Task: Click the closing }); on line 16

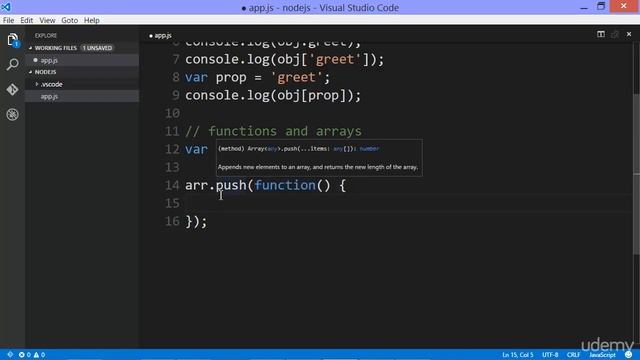Action: 196,222
